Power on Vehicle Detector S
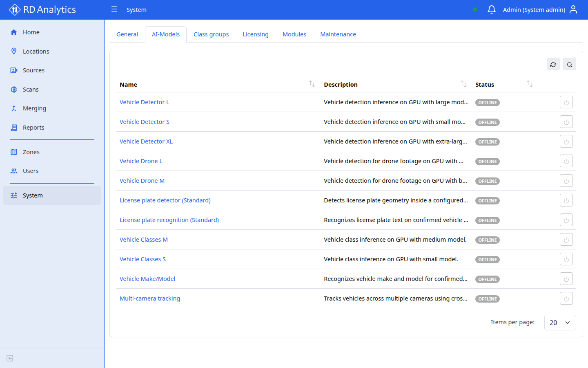This screenshot has width=588, height=368. coord(566,122)
